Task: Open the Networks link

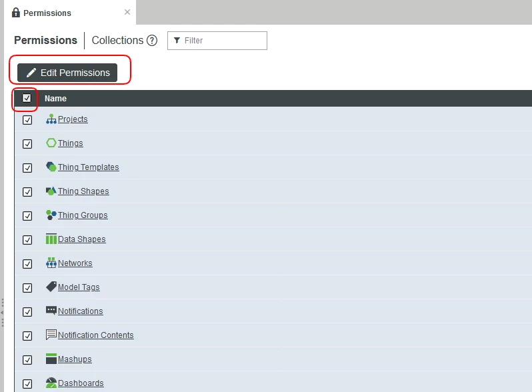Action: coord(75,263)
